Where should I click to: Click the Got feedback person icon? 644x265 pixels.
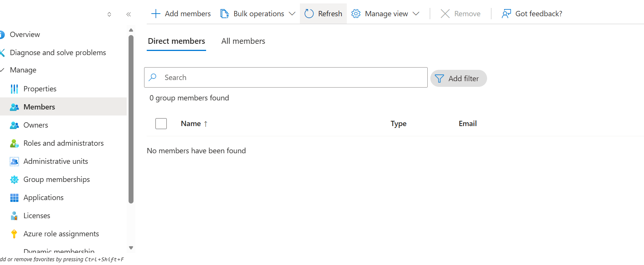click(506, 14)
